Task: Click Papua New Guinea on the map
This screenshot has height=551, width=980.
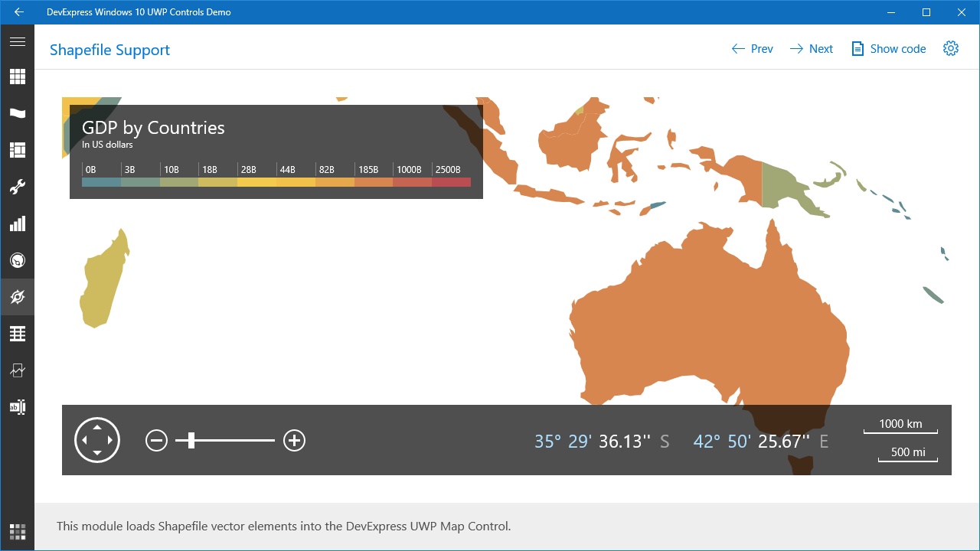Action: (x=789, y=187)
